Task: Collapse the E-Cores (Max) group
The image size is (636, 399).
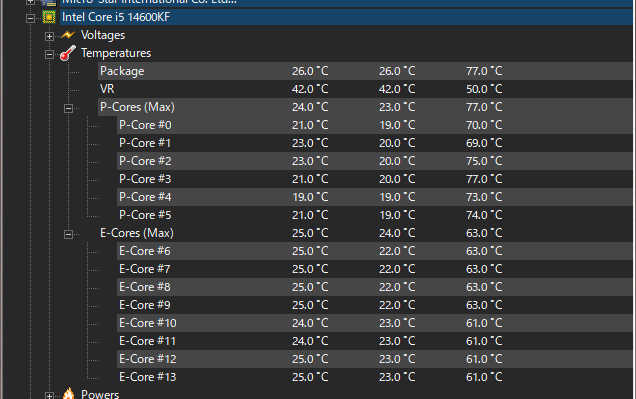Action: click(68, 234)
